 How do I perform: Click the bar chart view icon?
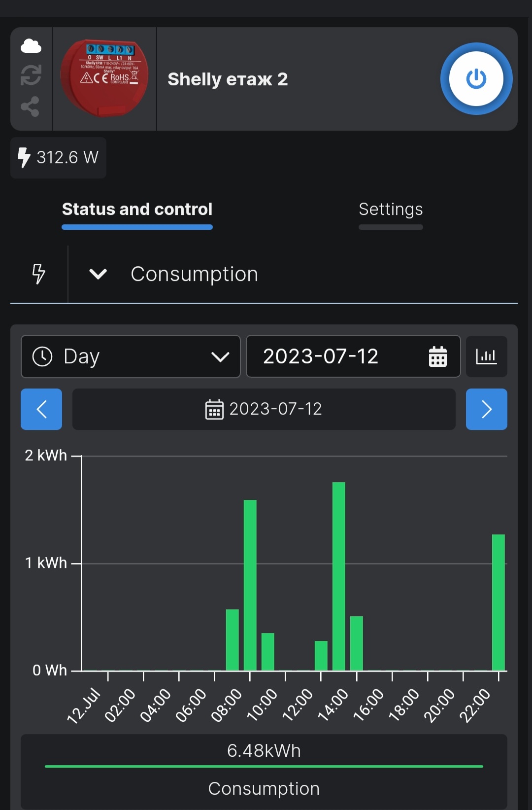[486, 356]
